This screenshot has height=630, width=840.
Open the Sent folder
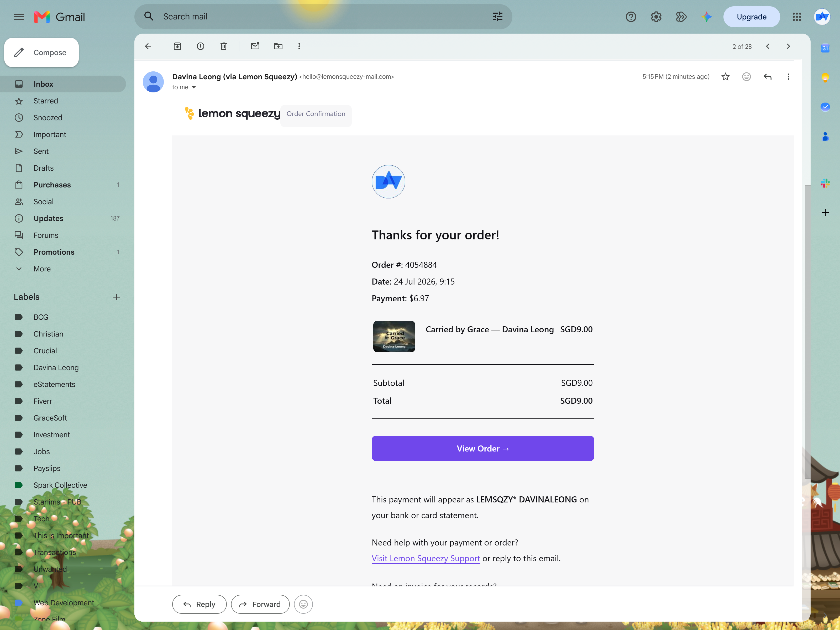coord(63,151)
